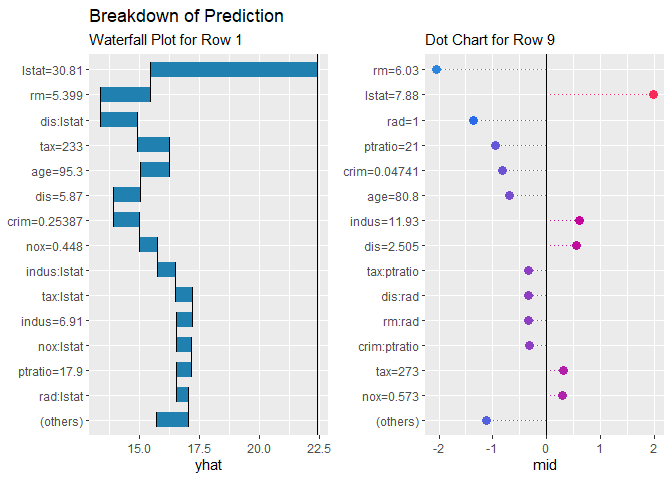Click the lstat=30.81 waterfall bar
This screenshot has width=672, height=480.
[233, 70]
